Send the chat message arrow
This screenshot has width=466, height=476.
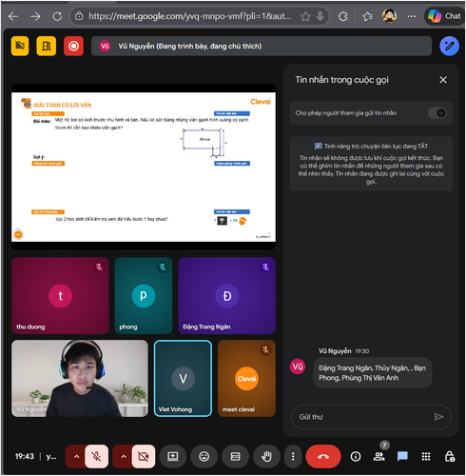438,417
